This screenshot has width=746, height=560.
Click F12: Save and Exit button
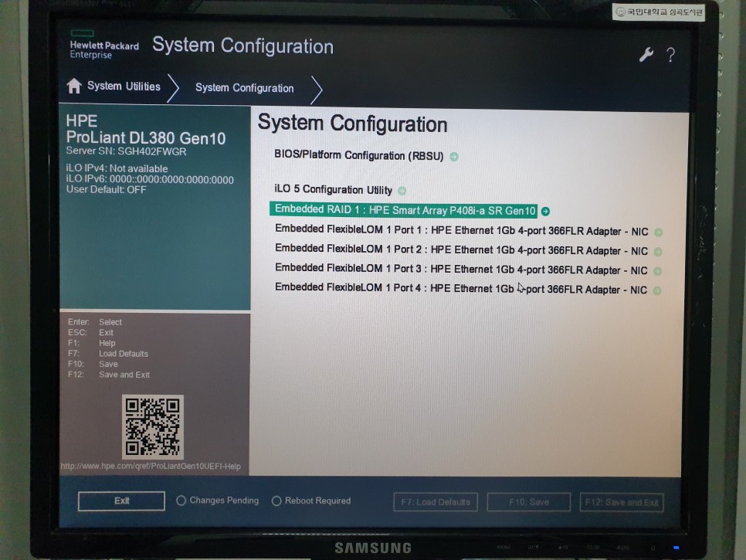(622, 502)
